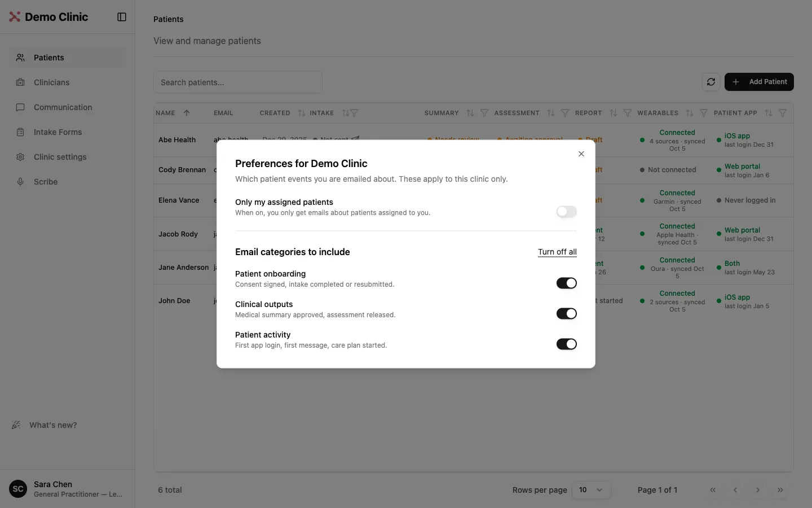Go to previous page
Viewport: 812px width, 508px height.
pos(735,490)
